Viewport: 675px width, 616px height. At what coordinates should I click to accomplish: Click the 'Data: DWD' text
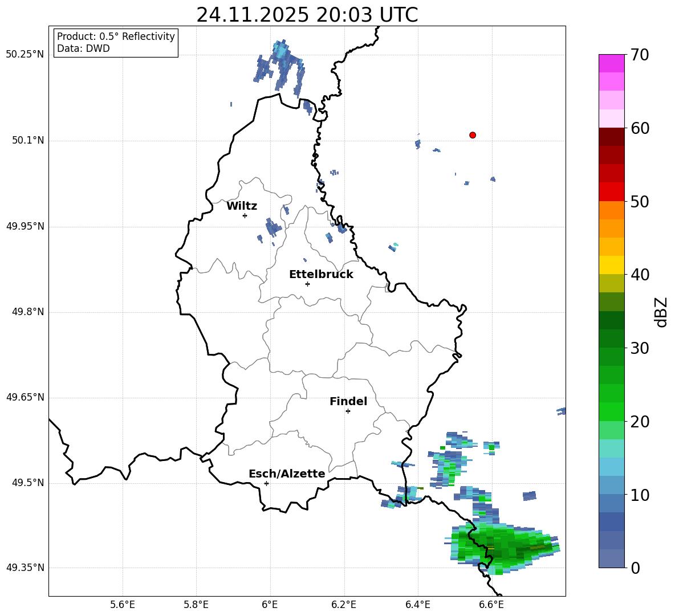(83, 48)
